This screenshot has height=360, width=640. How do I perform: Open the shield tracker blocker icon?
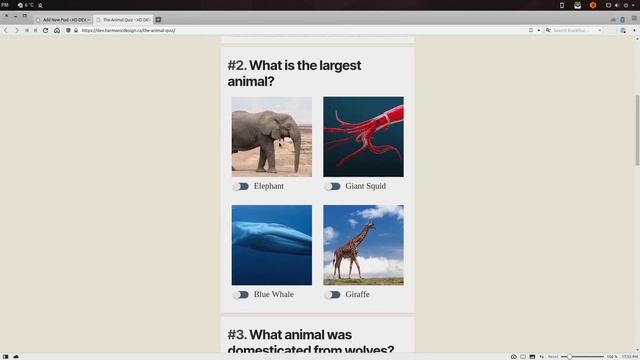(x=68, y=30)
